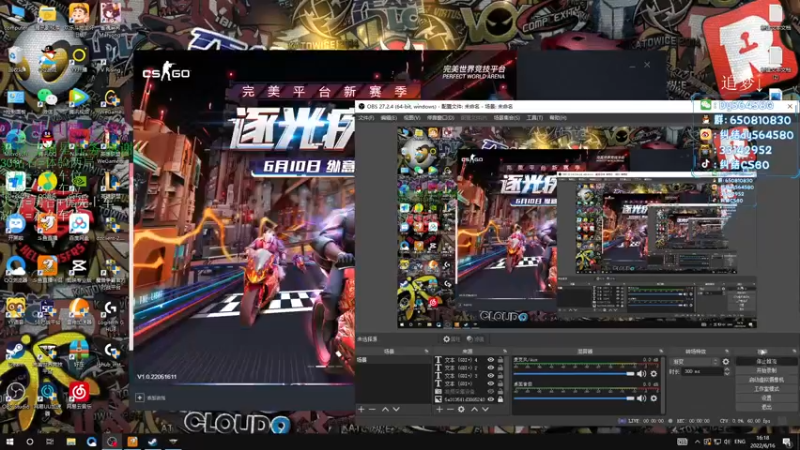Screen dimensions: 800x450
Task: Open ENG input language selector in taskbar
Action: [740, 441]
